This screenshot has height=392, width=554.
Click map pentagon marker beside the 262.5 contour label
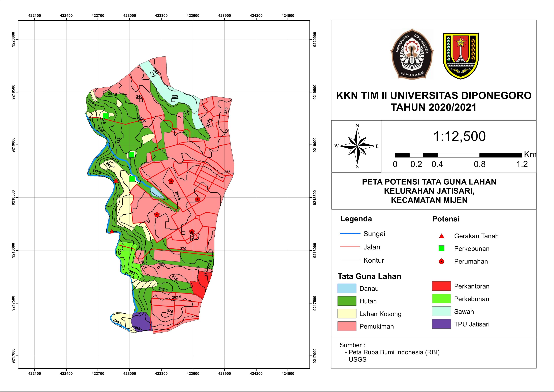tap(171, 181)
